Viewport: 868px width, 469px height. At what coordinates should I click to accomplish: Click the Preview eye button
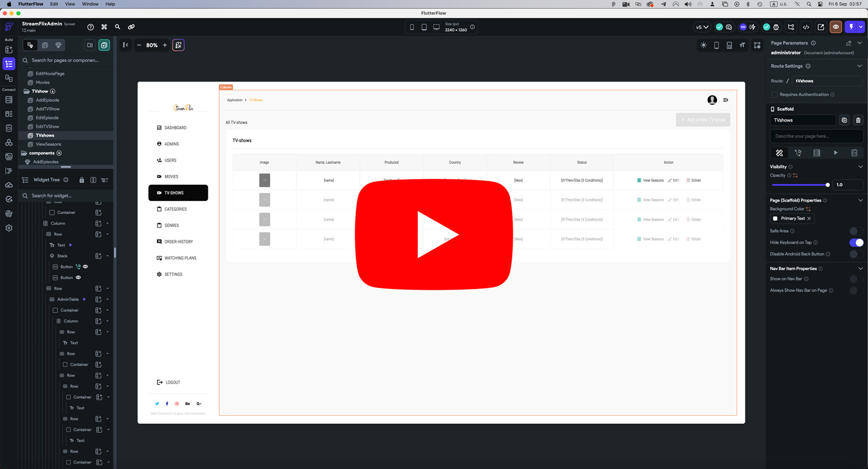[836, 27]
